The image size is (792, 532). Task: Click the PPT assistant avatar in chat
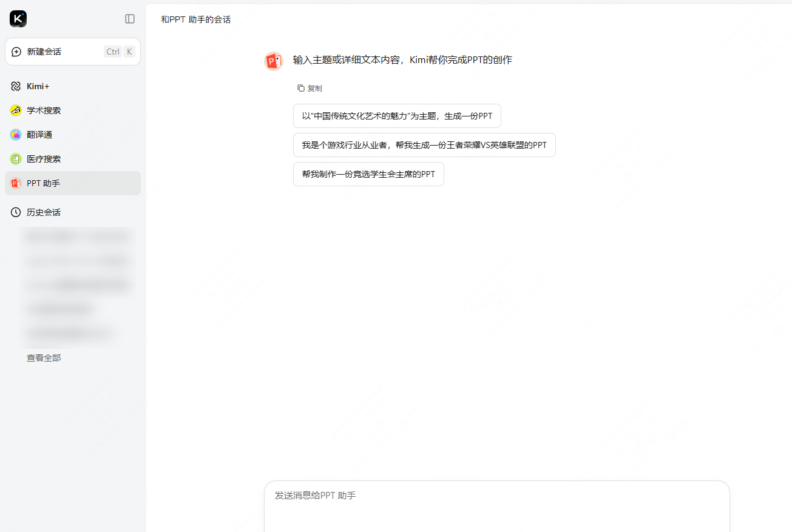[274, 61]
